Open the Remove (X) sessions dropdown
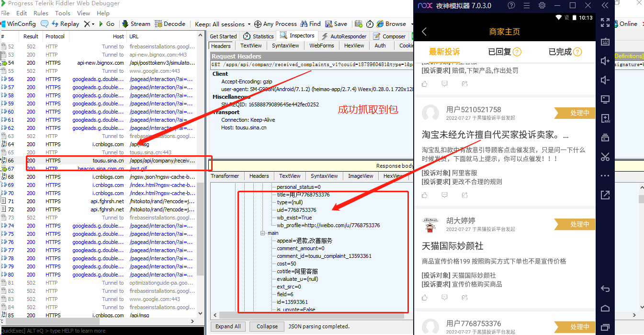The image size is (644, 335). (x=89, y=24)
